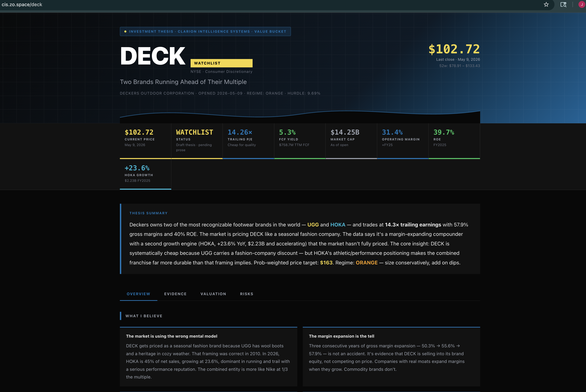Select the 5.3% FCF Yield card
Viewport: 586px width, 392px height.
coord(300,141)
